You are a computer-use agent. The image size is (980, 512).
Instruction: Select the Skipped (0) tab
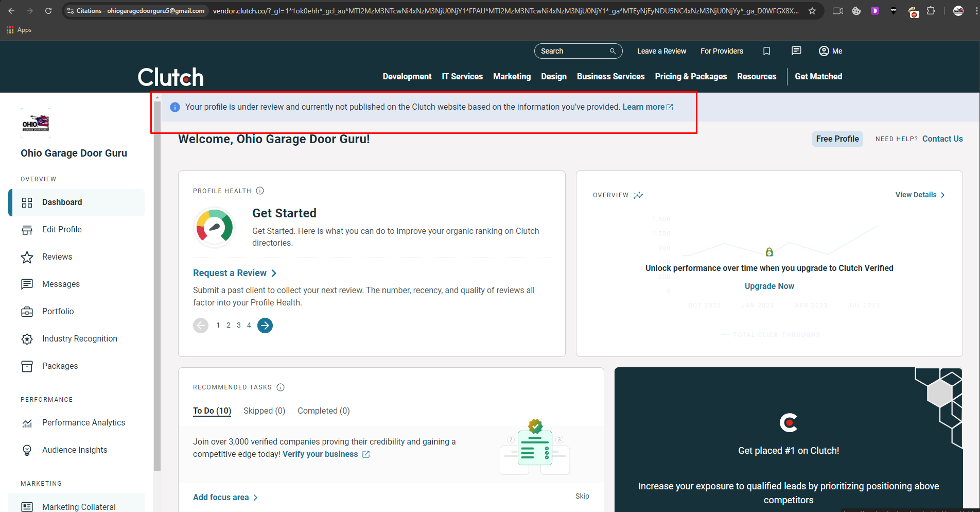click(264, 411)
